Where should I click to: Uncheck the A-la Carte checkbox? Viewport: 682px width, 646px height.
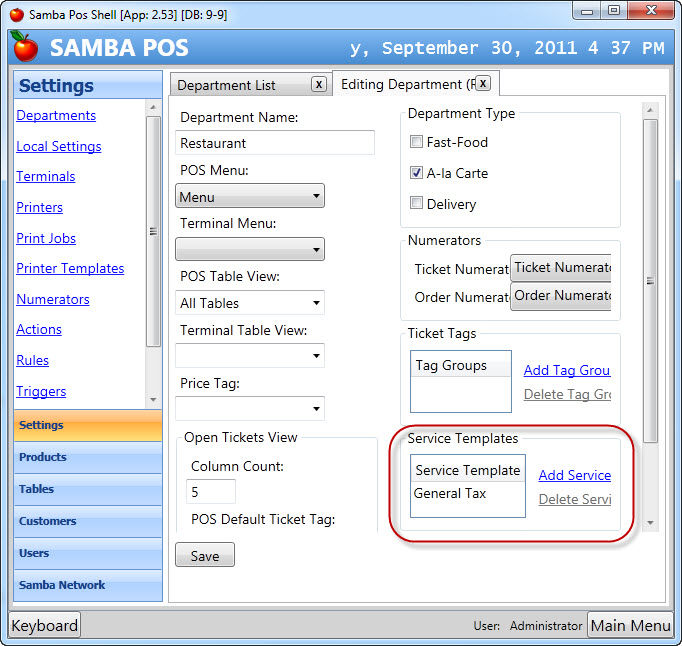click(416, 173)
